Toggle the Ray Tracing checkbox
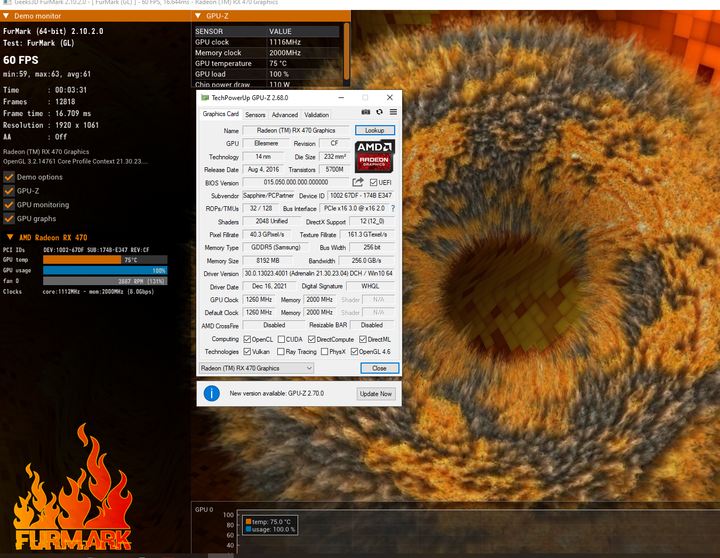Viewport: 720px width, 558px height. [x=281, y=352]
